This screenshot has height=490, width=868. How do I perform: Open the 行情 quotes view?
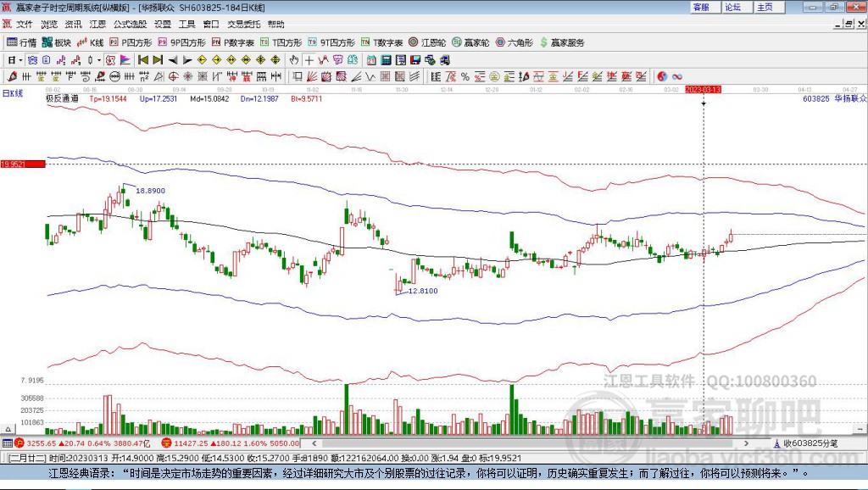coord(21,42)
